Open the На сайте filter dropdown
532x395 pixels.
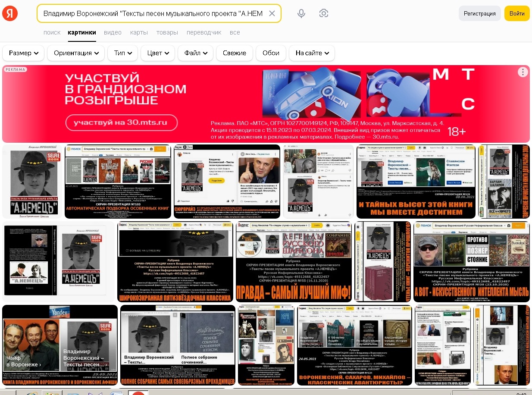[312, 53]
